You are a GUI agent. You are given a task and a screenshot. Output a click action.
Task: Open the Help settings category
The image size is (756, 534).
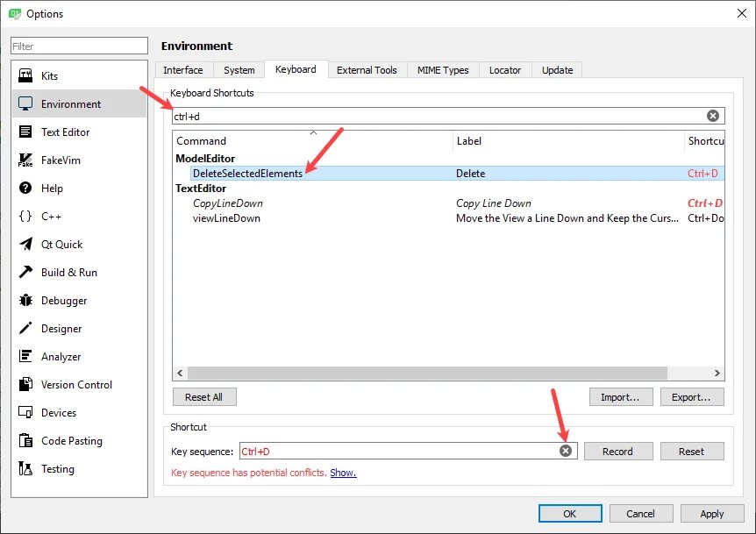click(79, 188)
